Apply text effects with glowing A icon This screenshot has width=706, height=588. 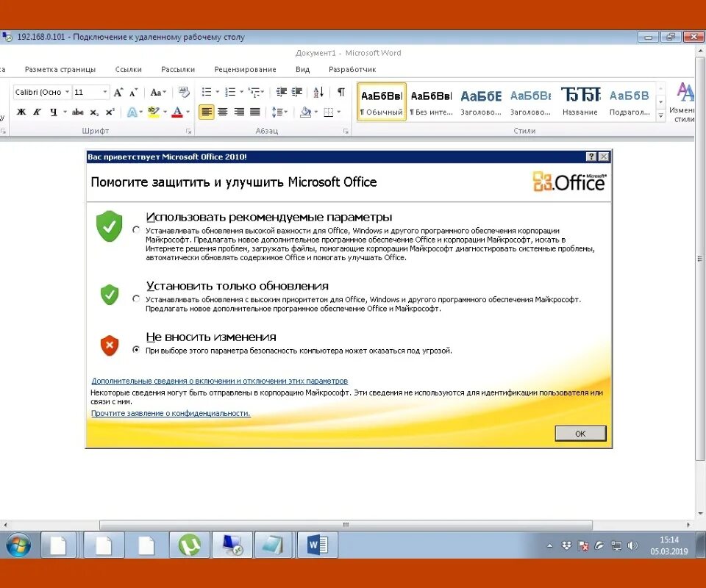tap(132, 112)
